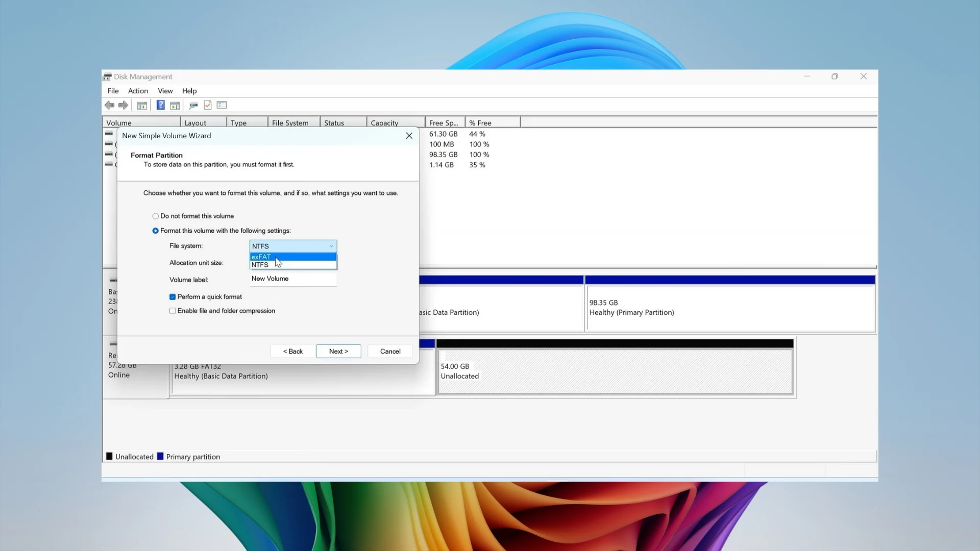This screenshot has height=551, width=980.
Task: Choose exFAT from the file system list
Action: pyautogui.click(x=293, y=257)
